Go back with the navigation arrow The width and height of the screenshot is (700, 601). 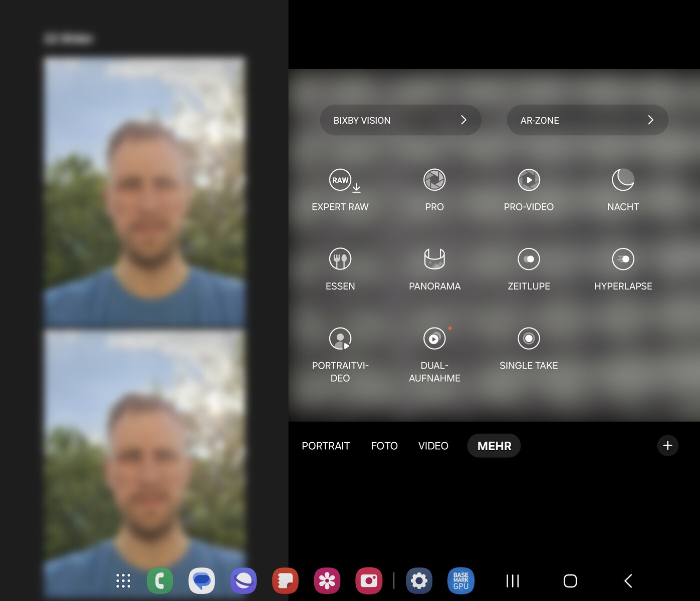(x=628, y=581)
